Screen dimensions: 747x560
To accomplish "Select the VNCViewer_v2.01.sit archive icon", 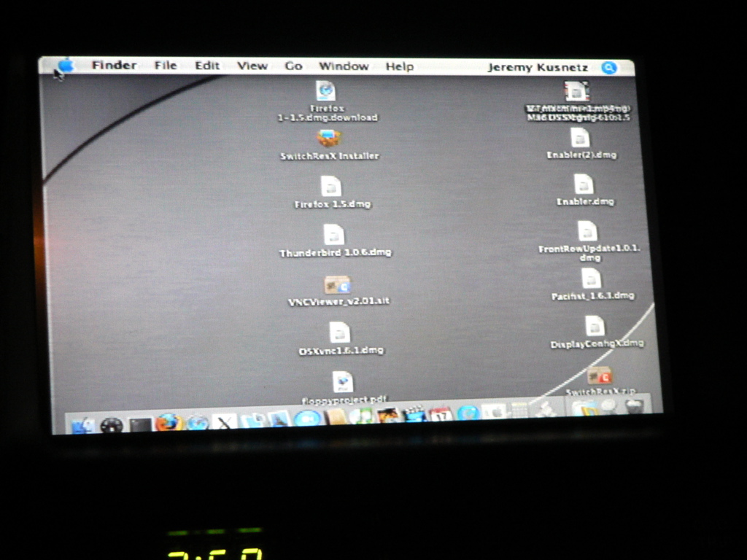I will tap(337, 284).
